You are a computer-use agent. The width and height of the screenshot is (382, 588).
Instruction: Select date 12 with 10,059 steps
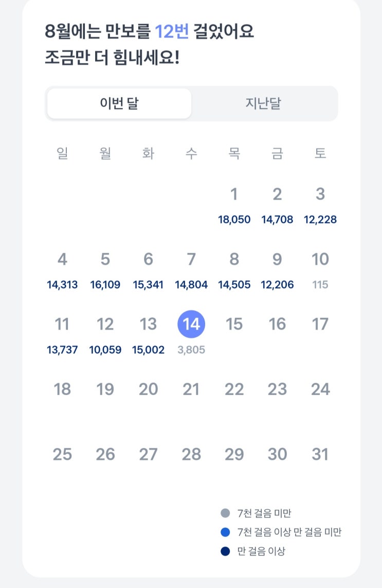(105, 325)
